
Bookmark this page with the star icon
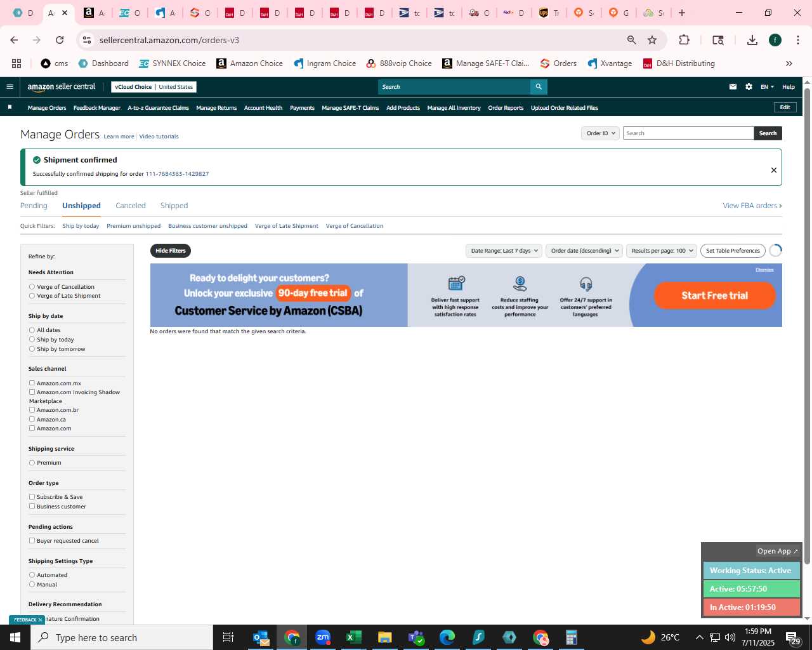coord(652,40)
